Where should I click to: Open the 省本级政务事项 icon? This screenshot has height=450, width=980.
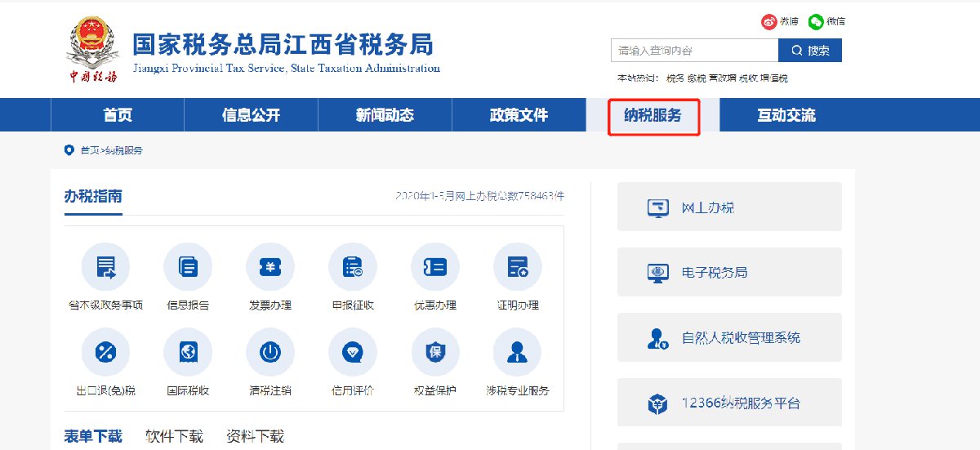point(105,267)
